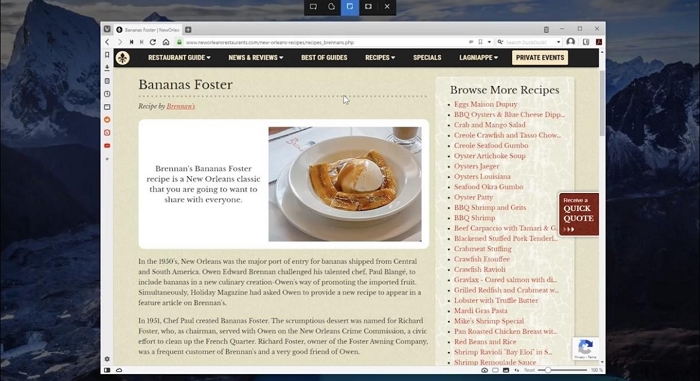Expand the Lagniappe dropdown menu
The height and width of the screenshot is (381, 700).
tap(478, 58)
